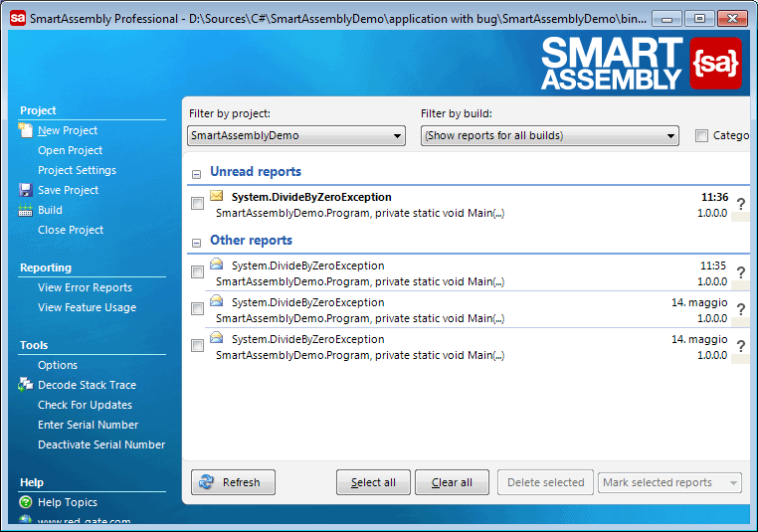Open the unread System.DivideByZeroException report title
This screenshot has height=532, width=758.
311,197
